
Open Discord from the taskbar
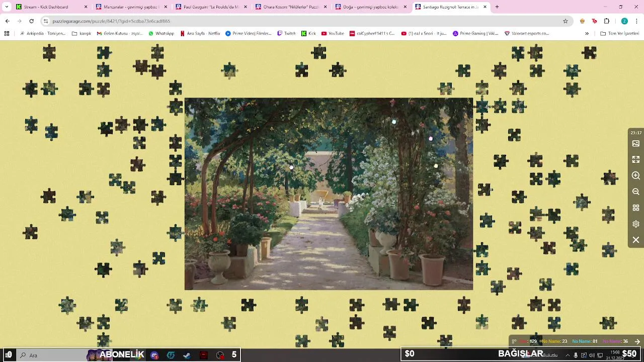pyautogui.click(x=154, y=355)
